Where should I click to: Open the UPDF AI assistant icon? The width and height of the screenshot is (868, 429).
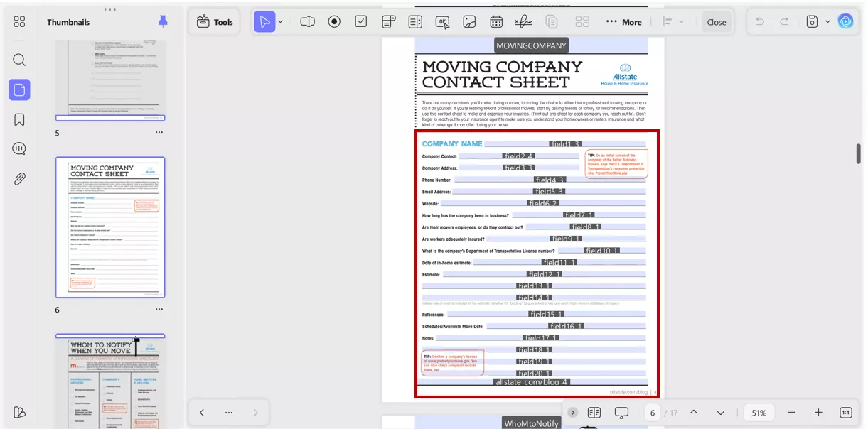[x=845, y=22]
